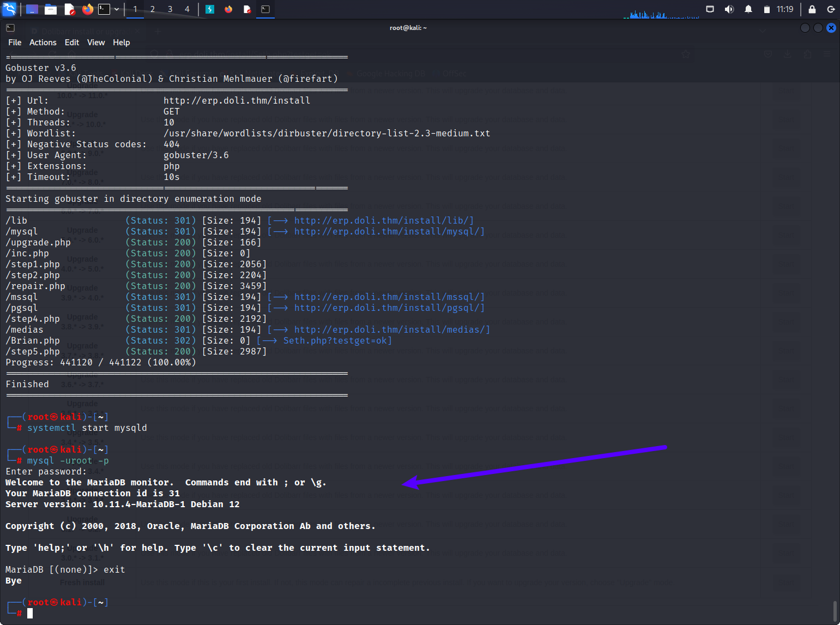The width and height of the screenshot is (840, 625).
Task: Click 'Server version: 10.11.4-MariaDB-1' line
Action: pyautogui.click(x=123, y=504)
